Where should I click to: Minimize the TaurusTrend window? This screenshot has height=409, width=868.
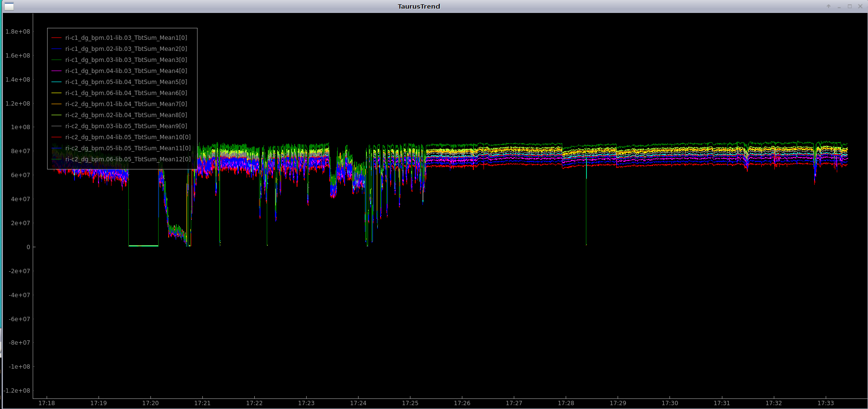point(839,6)
